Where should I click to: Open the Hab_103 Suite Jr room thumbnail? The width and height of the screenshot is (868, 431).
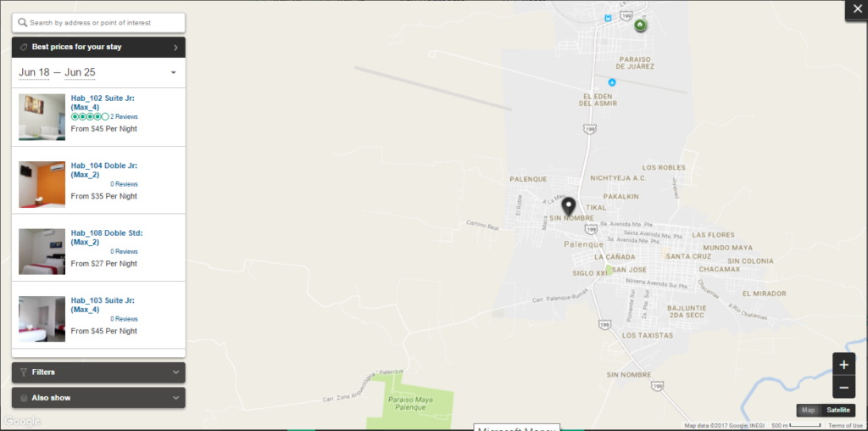point(42,319)
